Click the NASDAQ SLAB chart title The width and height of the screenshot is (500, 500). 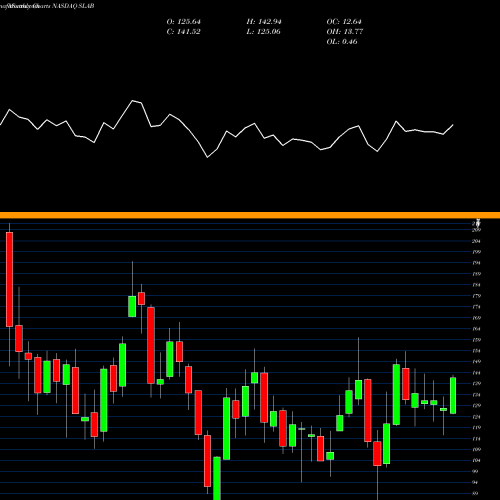[x=73, y=6]
